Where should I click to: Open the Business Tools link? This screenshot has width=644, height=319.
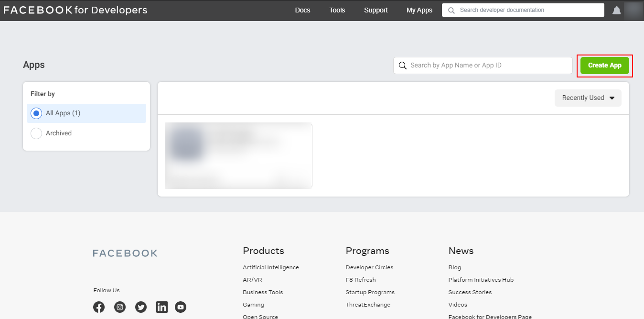coord(263,292)
